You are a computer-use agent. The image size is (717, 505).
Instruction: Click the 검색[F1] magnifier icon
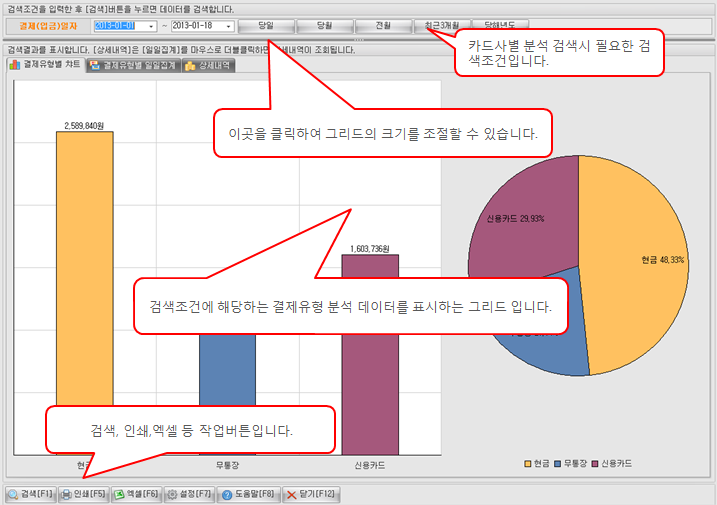click(x=13, y=494)
